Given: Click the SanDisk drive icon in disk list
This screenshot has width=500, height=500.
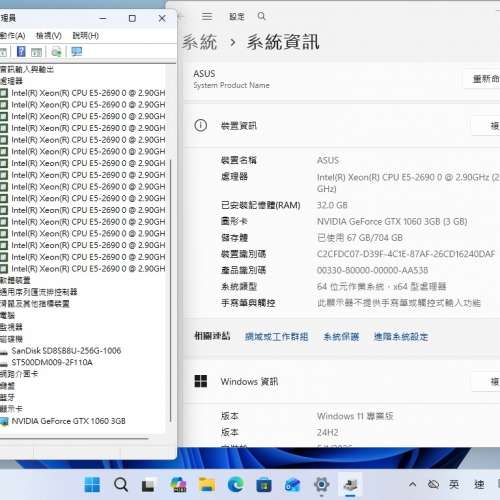Looking at the screenshot, I should click(x=4, y=351).
